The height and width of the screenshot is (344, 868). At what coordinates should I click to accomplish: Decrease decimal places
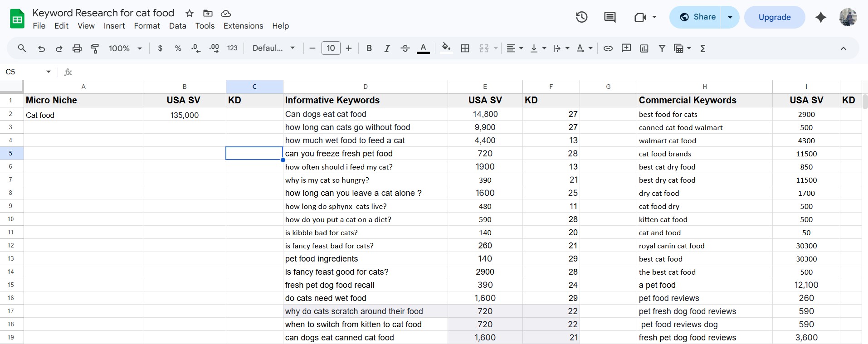196,48
